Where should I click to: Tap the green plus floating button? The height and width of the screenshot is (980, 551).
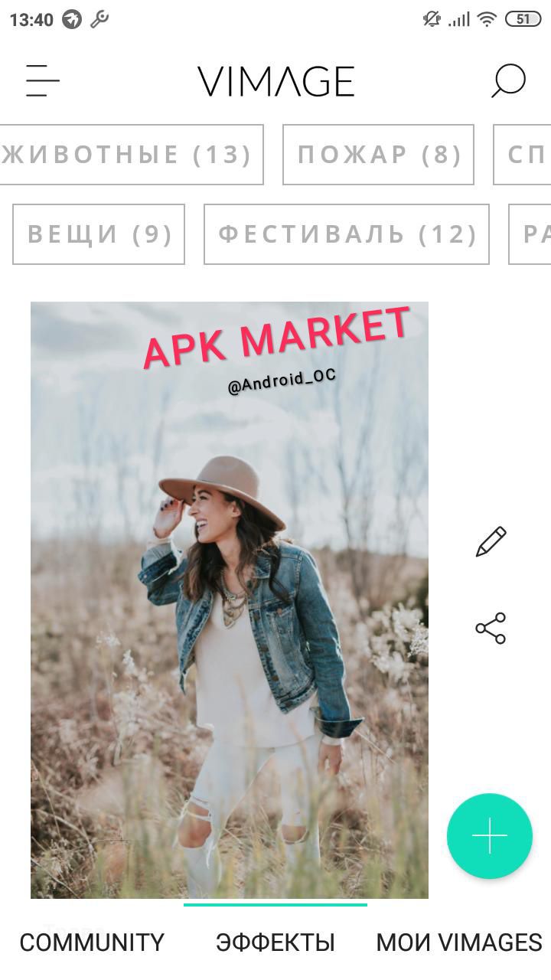[x=490, y=835]
